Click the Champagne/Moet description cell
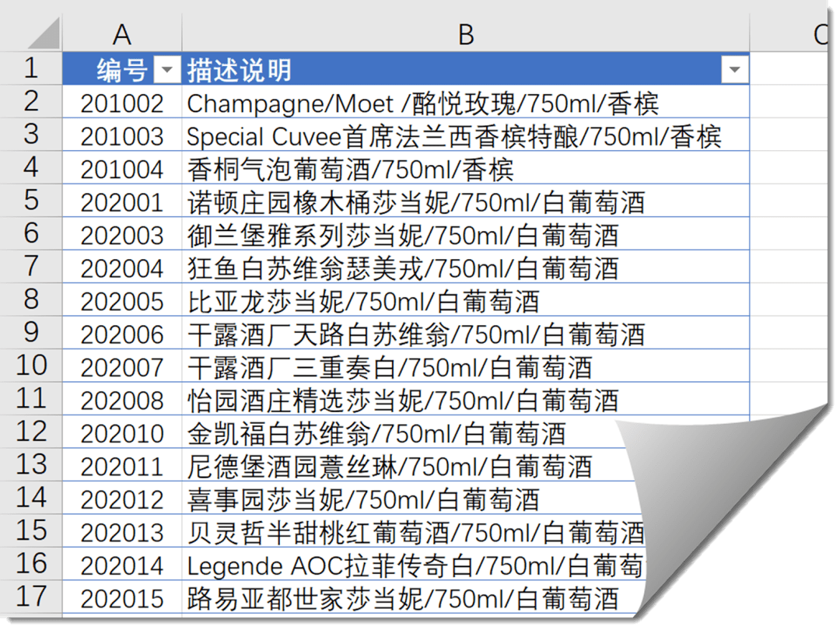Image resolution: width=840 pixels, height=630 pixels. coord(466,103)
